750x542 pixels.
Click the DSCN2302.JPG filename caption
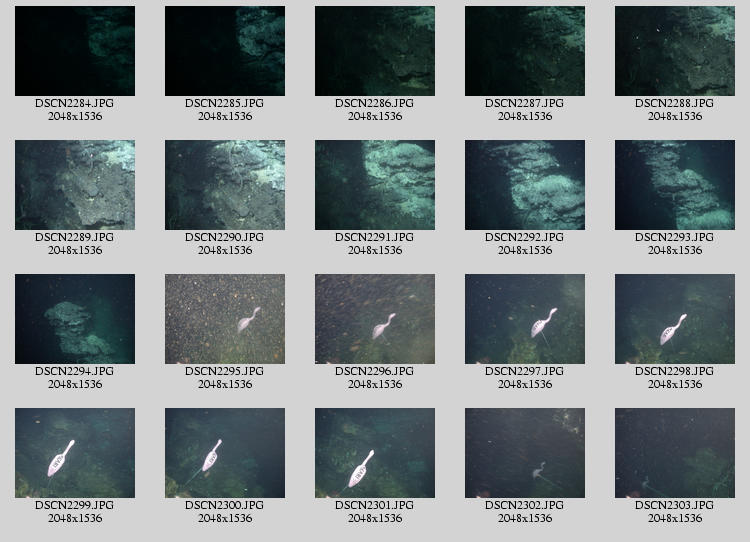(525, 505)
